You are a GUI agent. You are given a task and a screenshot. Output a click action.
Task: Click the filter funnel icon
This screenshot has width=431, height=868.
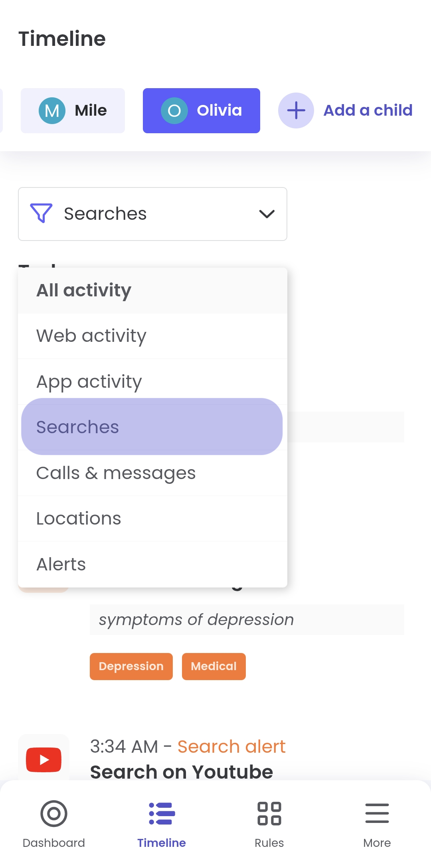point(42,214)
